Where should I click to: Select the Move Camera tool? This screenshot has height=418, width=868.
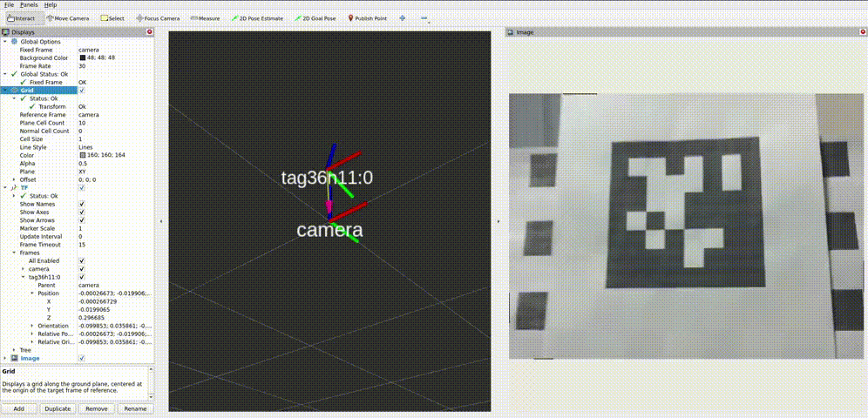[x=67, y=18]
